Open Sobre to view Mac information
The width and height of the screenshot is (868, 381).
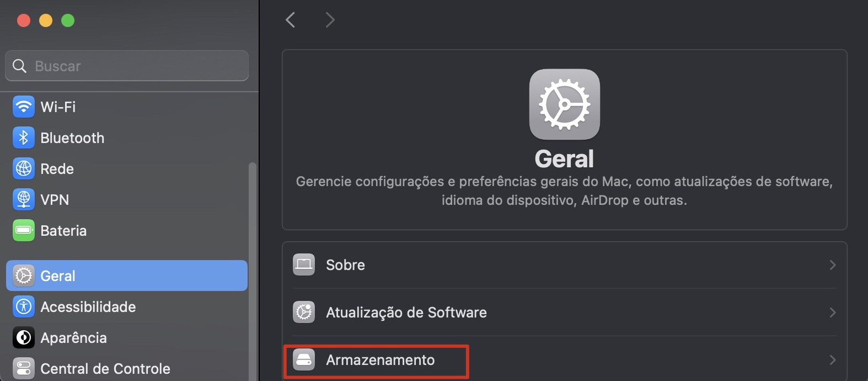[x=345, y=265]
